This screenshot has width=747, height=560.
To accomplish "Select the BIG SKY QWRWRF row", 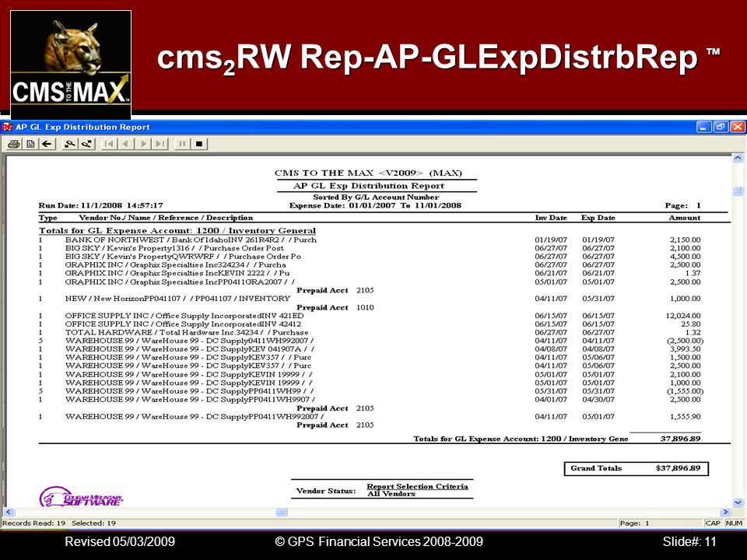I will 370,256.
